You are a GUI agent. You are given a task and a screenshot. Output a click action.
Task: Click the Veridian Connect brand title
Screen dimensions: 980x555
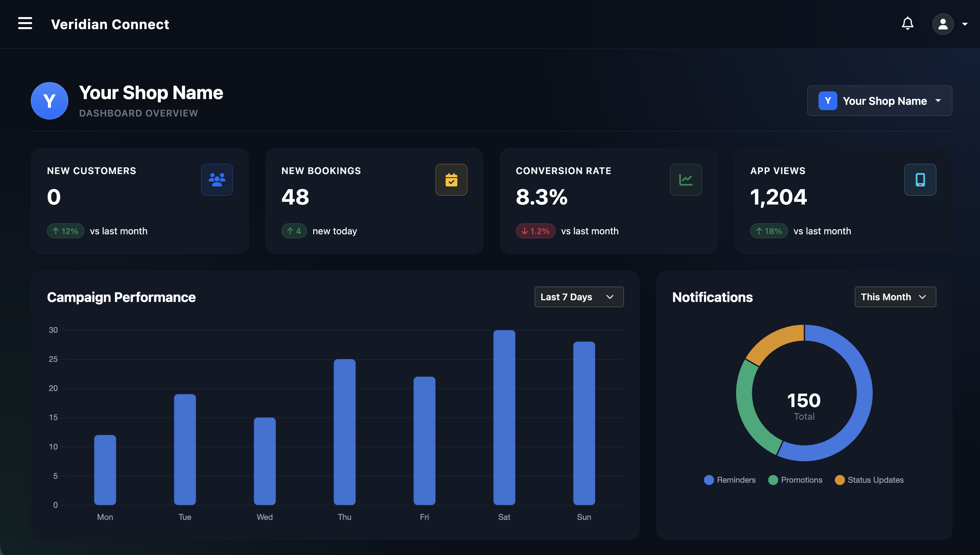click(110, 24)
